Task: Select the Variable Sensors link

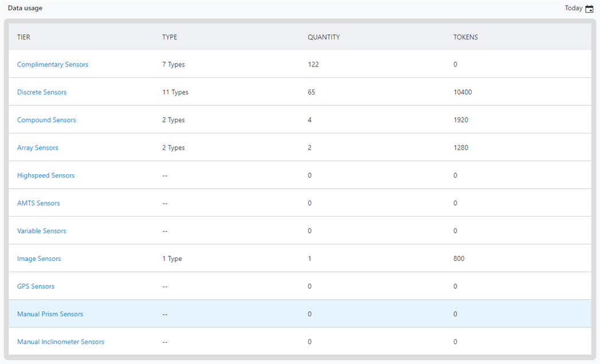Action: pos(42,231)
